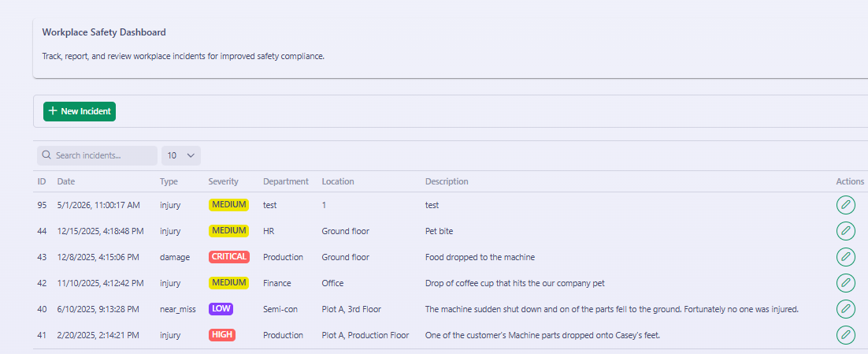Click description about Casey's feet
Image resolution: width=868 pixels, height=354 pixels.
coord(543,335)
